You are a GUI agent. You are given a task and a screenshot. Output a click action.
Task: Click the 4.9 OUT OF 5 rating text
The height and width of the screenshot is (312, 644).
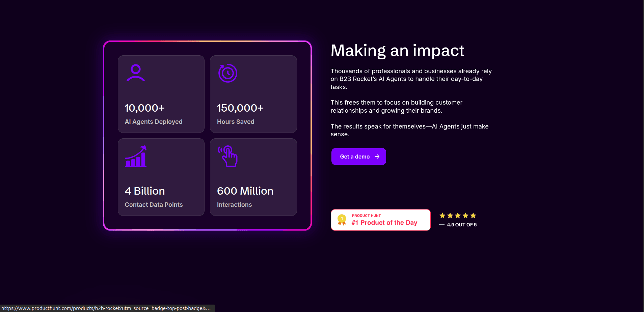[462, 225]
